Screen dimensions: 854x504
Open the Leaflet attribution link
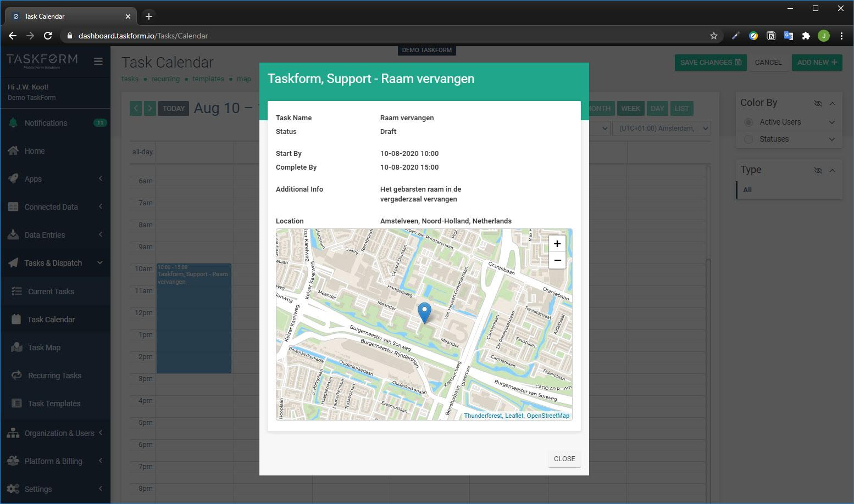point(514,416)
